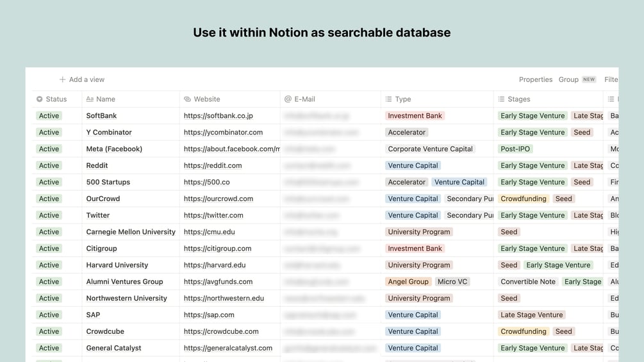Click the Type column list icon
Viewport: 644px width, 362px height.
(388, 99)
